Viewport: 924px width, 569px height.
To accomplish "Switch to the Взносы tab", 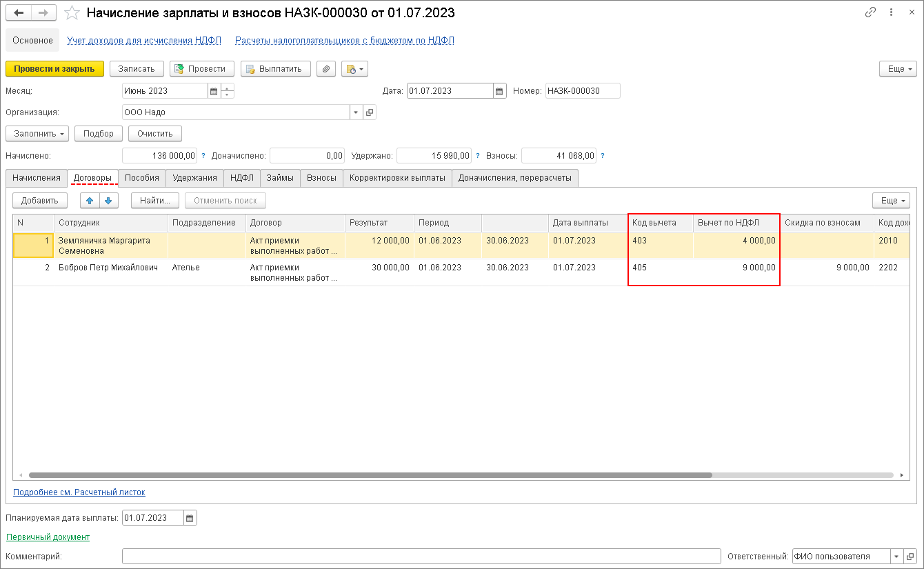I will 321,178.
